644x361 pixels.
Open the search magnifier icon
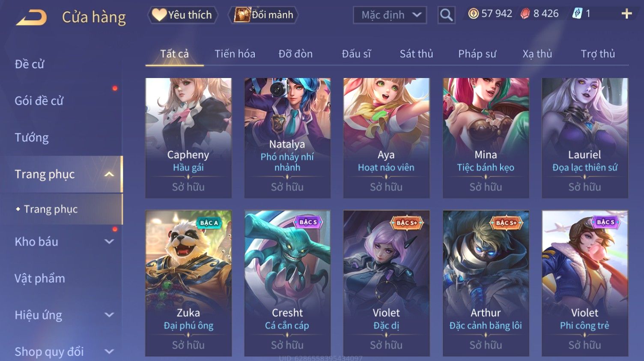(446, 15)
